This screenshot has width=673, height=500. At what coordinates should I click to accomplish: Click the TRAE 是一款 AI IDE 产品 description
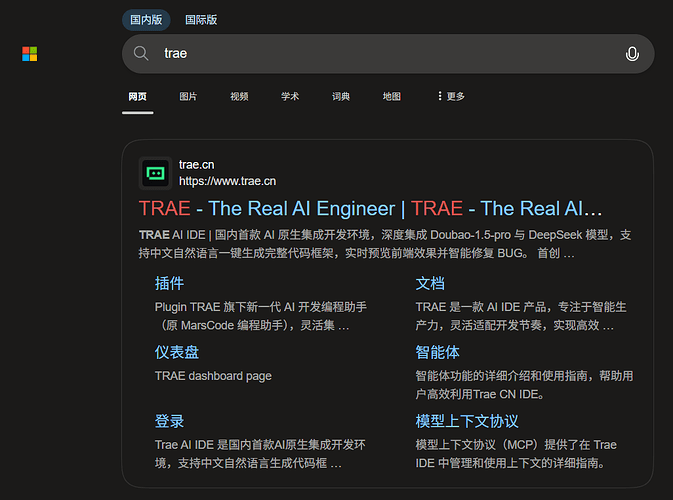521,316
